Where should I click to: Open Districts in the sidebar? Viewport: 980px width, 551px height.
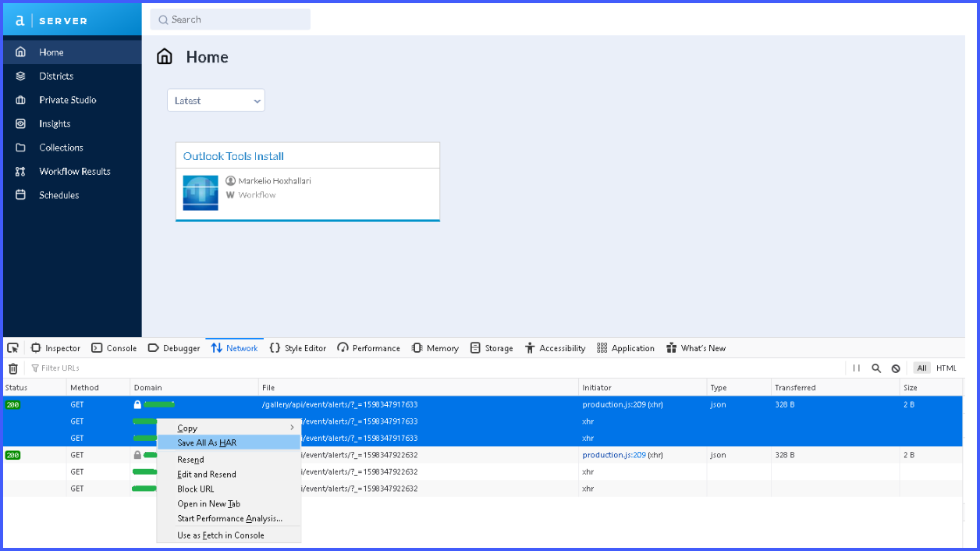pyautogui.click(x=72, y=76)
